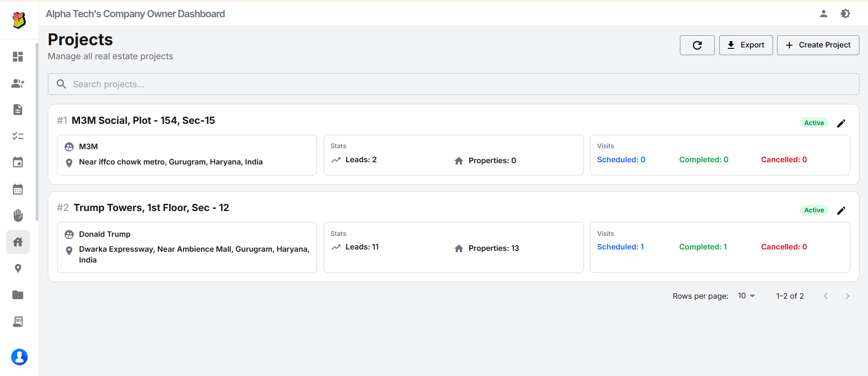Screen dimensions: 868x376
Task: Click Create Project button
Action: coord(818,45)
